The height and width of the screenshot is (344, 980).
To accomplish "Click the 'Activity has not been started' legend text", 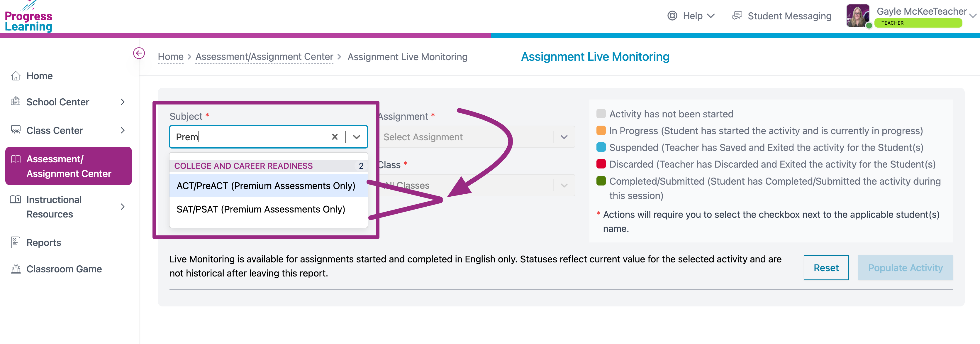I will click(671, 114).
